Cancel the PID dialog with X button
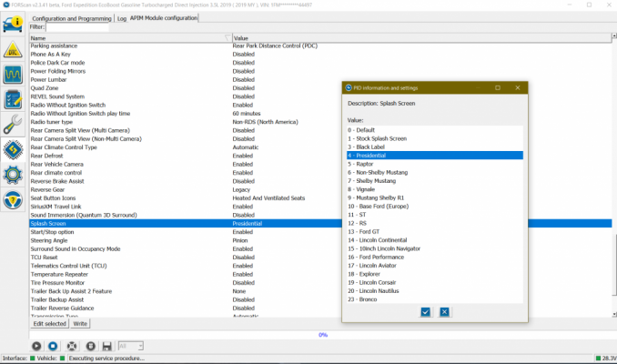This screenshot has height=364, width=617. (445, 312)
